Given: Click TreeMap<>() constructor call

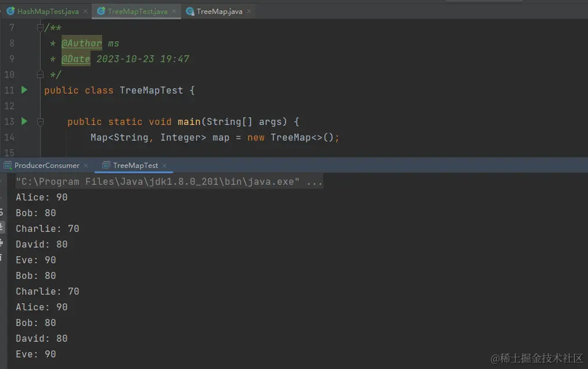Looking at the screenshot, I should (x=302, y=137).
